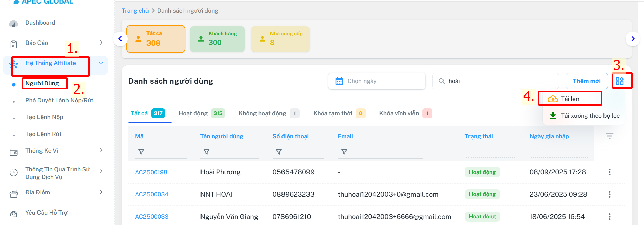
Task: Collapse the Hệ Thống Affiliate menu
Action: (101, 63)
